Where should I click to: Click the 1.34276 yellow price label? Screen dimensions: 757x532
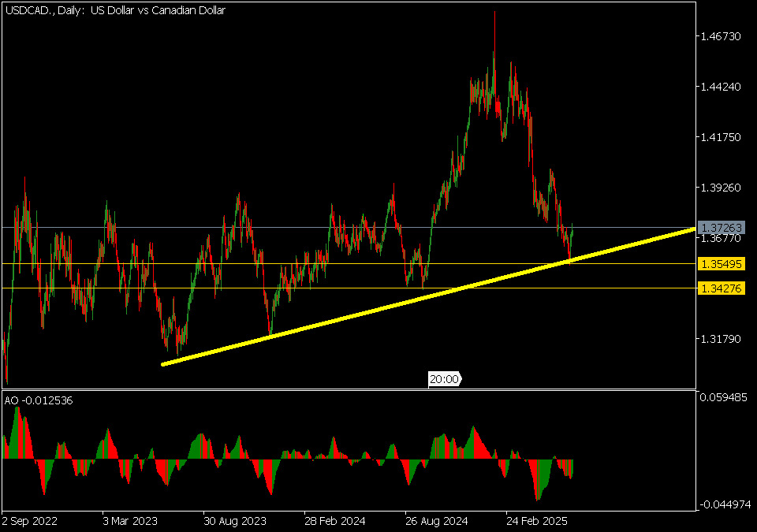pos(721,288)
